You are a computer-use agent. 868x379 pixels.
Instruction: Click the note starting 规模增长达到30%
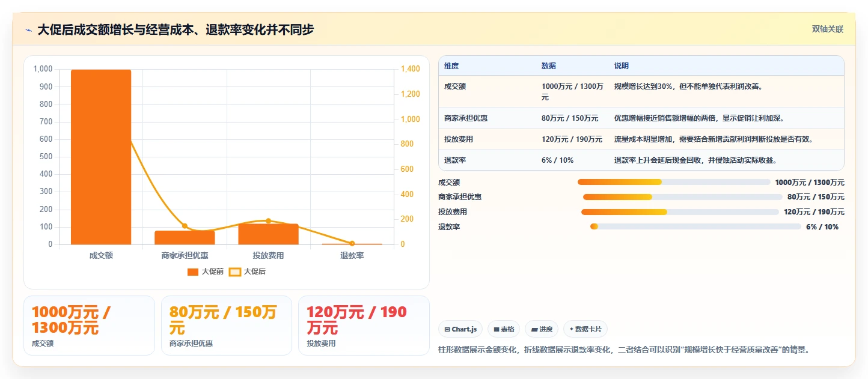688,86
